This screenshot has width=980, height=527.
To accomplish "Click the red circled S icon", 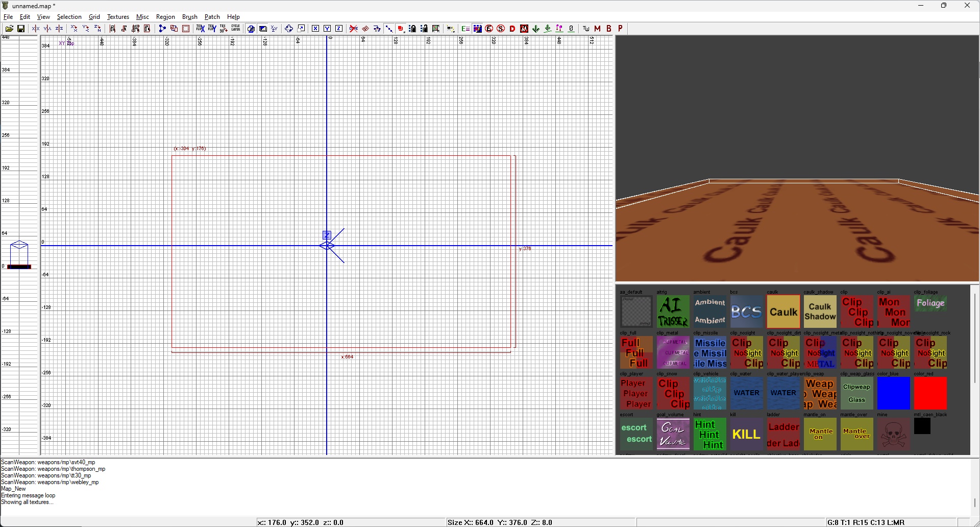I will point(501,29).
